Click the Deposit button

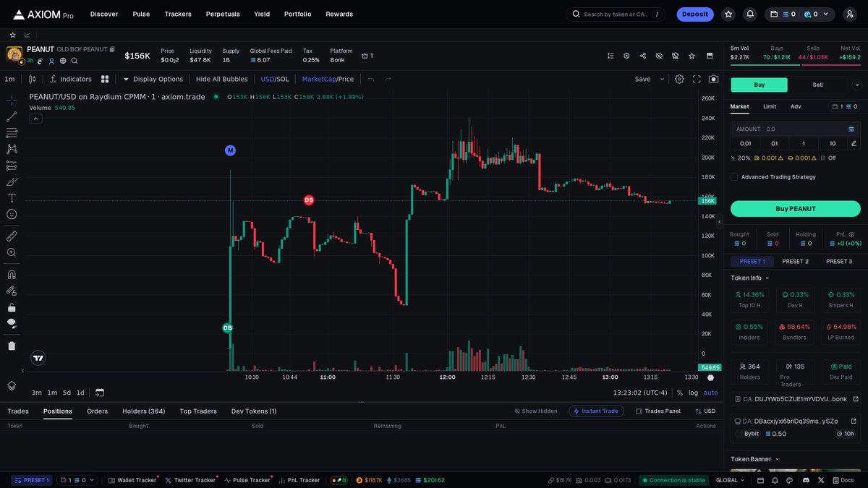pyautogui.click(x=695, y=14)
